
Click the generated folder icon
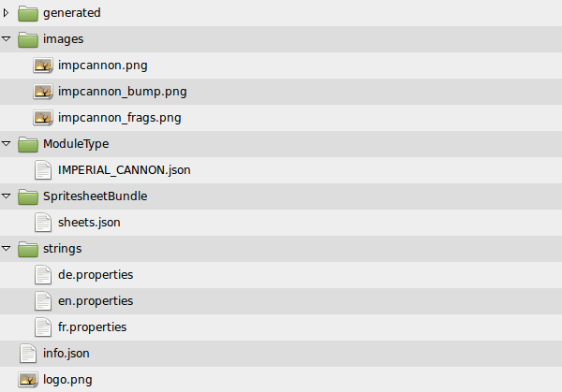point(28,13)
